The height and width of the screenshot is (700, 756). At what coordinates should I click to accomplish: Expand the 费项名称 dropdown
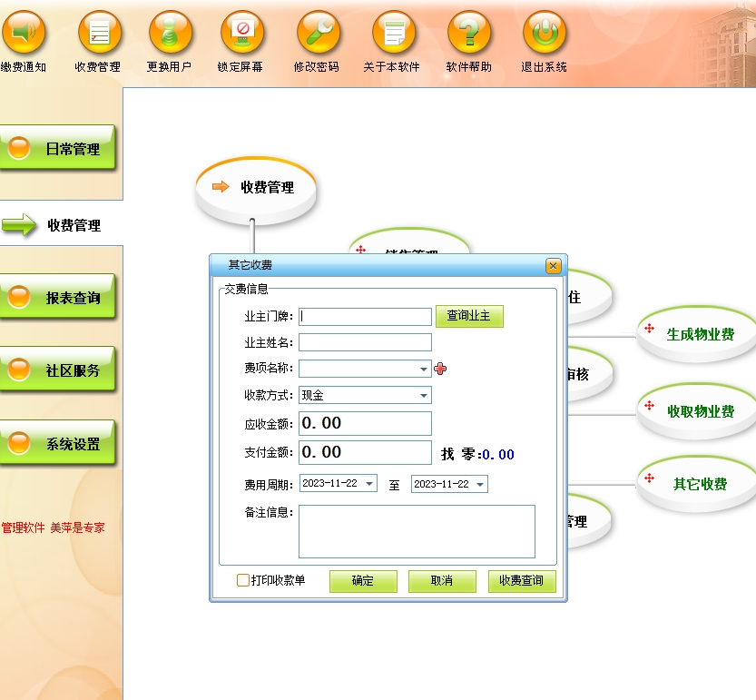tap(424, 370)
